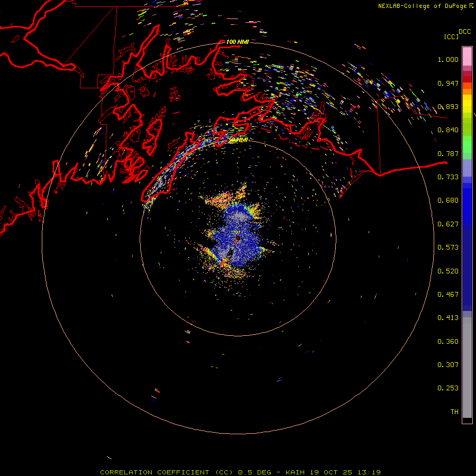Screen dimensions: 476x476
Task: Select the 0.413 scale value
Action: coord(448,318)
